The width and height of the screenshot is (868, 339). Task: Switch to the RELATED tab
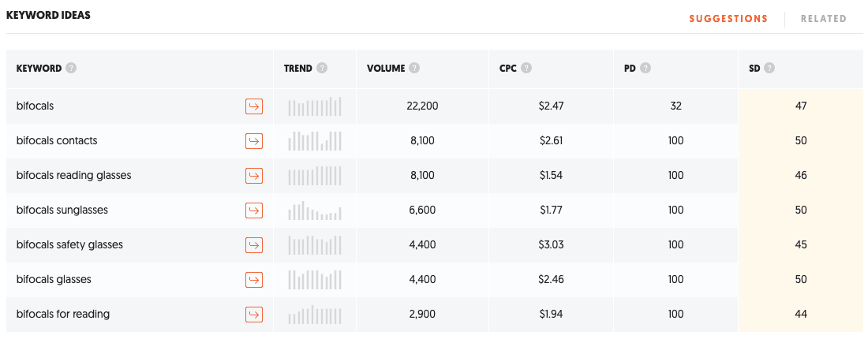click(824, 19)
